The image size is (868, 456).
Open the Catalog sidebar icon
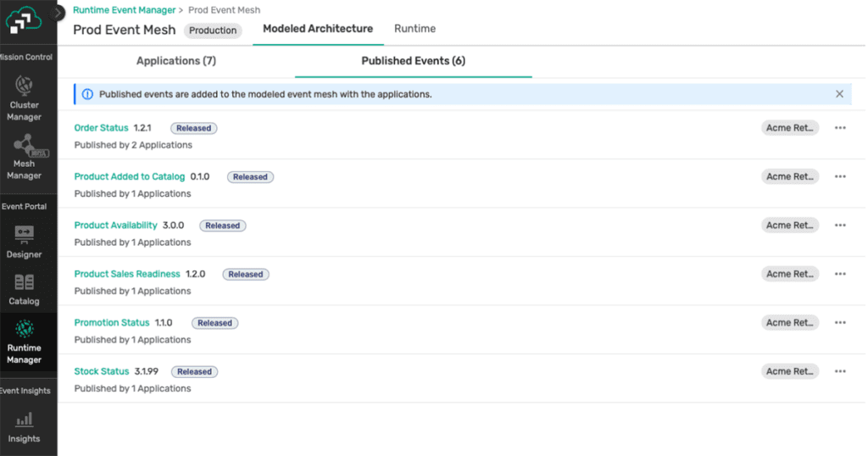[24, 287]
